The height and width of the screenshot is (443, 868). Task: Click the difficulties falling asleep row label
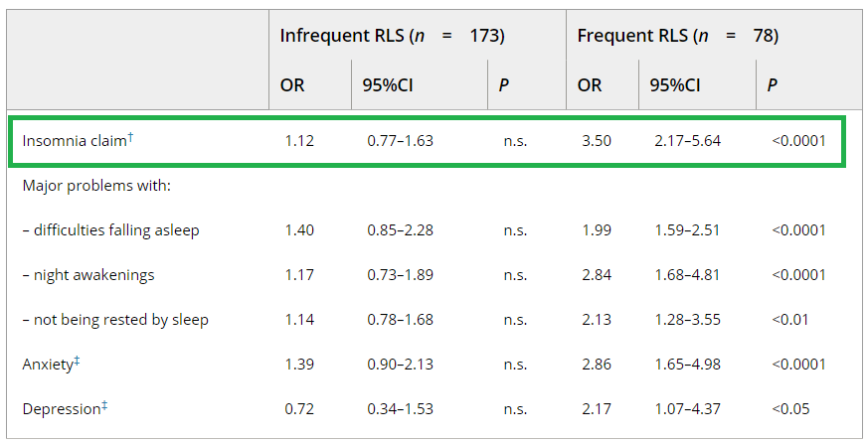tap(110, 230)
